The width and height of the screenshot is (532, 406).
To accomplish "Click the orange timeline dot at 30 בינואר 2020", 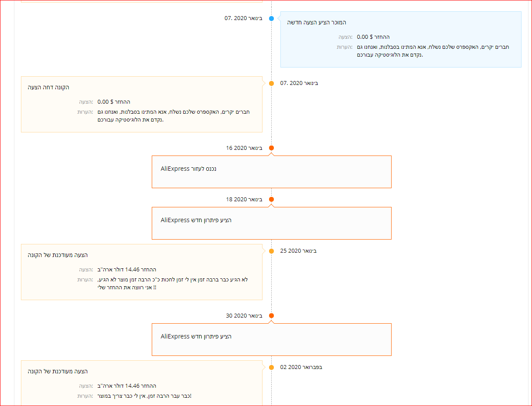I will pyautogui.click(x=271, y=315).
